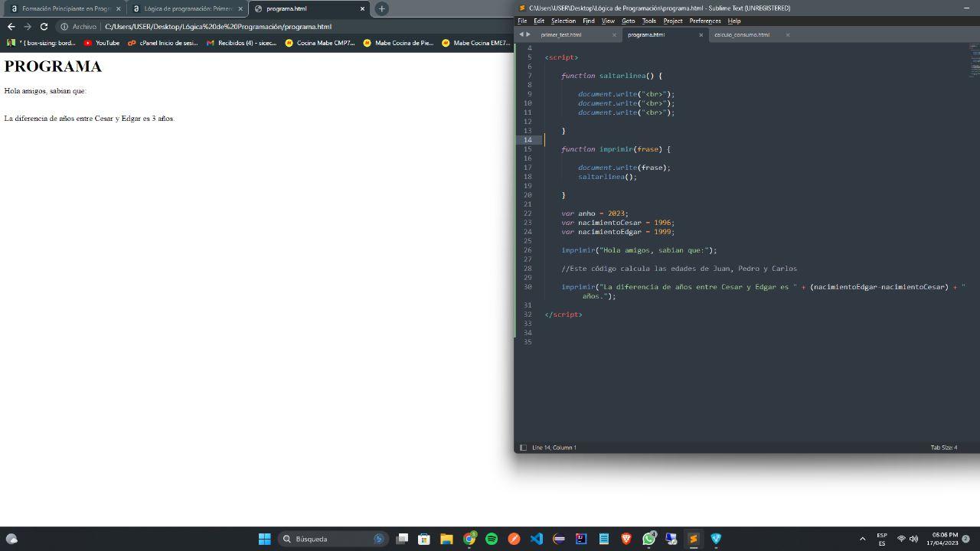Click the 'var anho = 2023;' code line
The height and width of the screenshot is (551, 980).
tap(594, 214)
